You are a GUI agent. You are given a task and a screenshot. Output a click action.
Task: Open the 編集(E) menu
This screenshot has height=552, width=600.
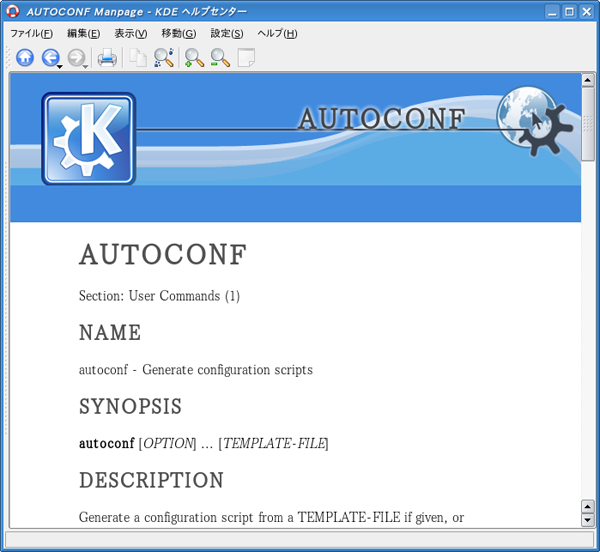[83, 34]
